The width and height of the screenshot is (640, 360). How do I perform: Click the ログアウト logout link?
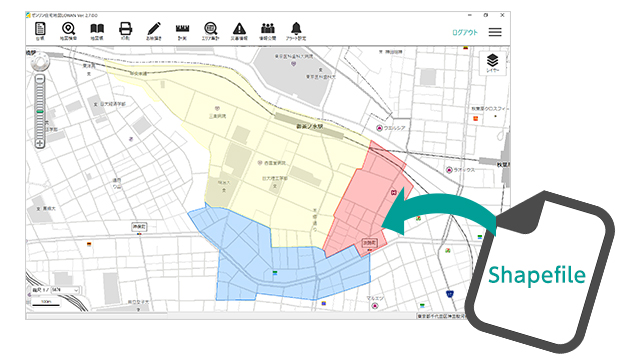click(464, 32)
